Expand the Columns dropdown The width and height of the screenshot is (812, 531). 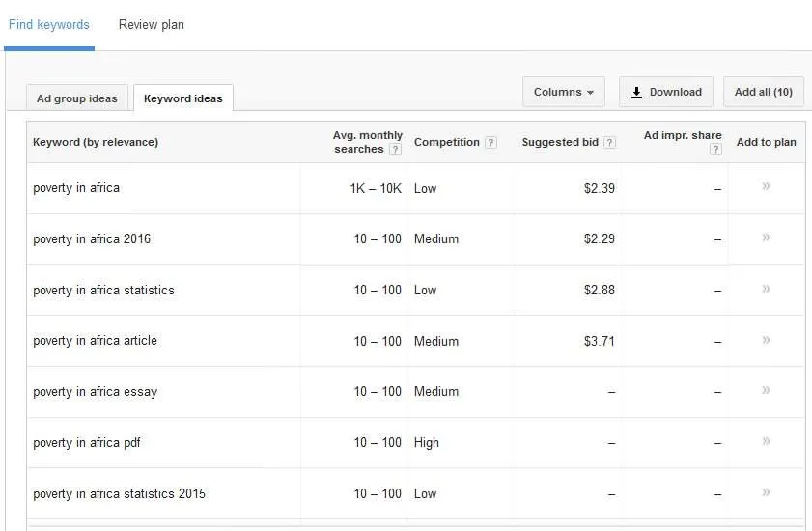pyautogui.click(x=564, y=92)
